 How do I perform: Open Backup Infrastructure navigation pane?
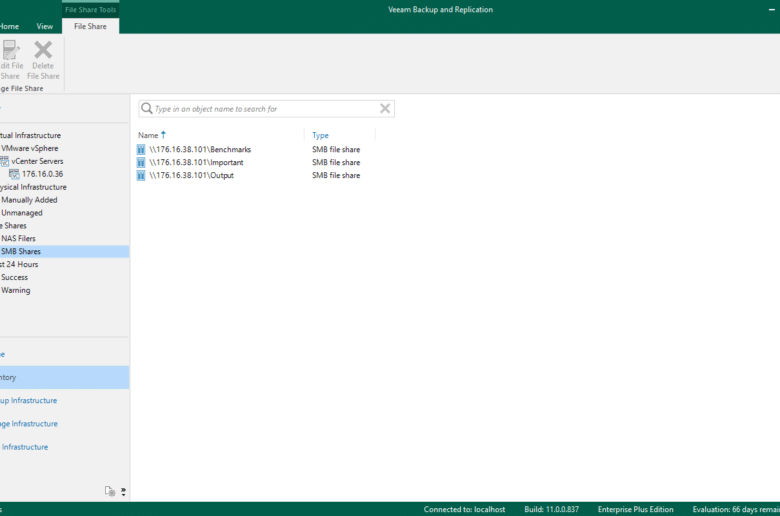coord(28,401)
